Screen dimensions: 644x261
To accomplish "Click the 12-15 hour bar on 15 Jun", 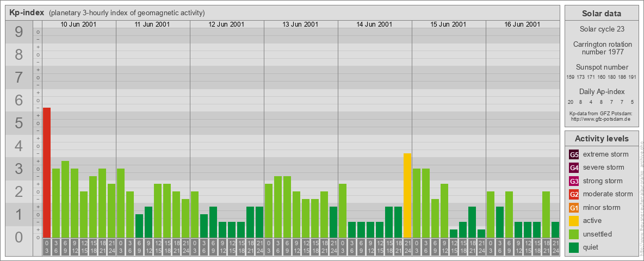I will pyautogui.click(x=454, y=233).
